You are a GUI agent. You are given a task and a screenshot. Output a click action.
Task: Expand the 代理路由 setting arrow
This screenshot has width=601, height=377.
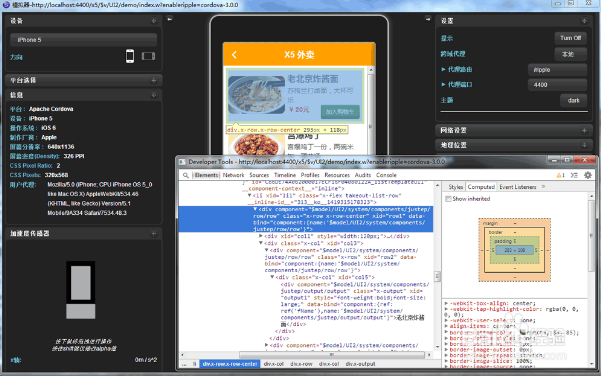[x=443, y=69]
